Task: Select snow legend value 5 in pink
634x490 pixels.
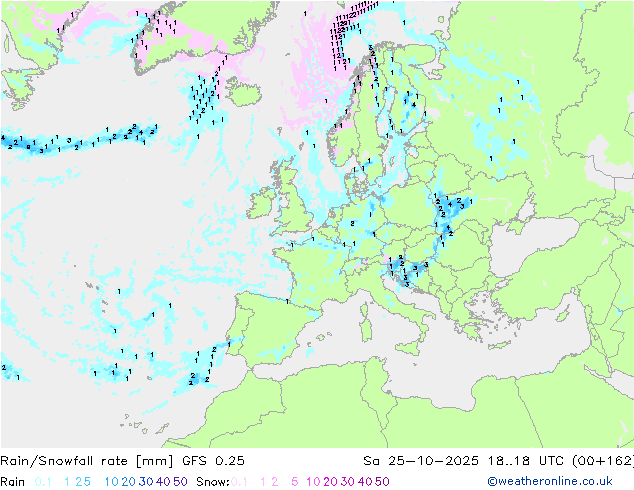Action: [295, 482]
